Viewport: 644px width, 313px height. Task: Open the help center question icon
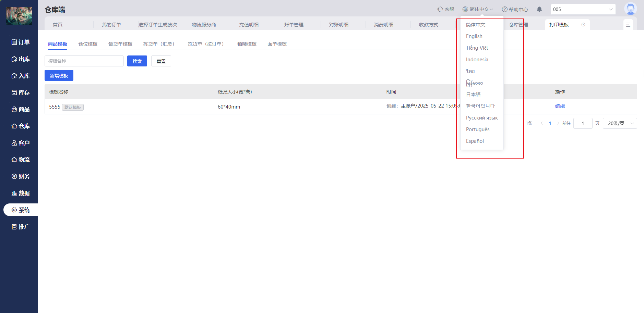click(504, 9)
